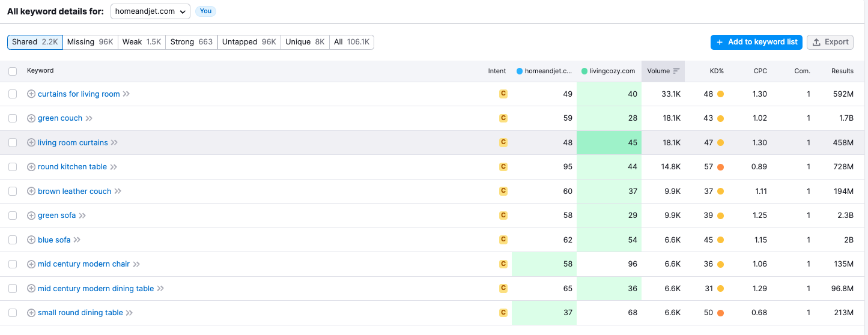Click plus icon beside living room curtains
The width and height of the screenshot is (868, 335).
click(x=31, y=143)
